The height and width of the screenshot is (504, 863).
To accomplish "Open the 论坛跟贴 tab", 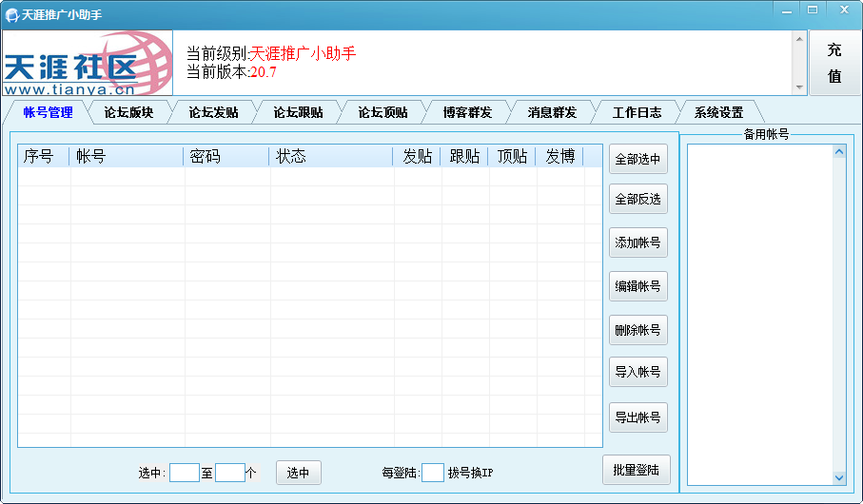I will coord(299,112).
